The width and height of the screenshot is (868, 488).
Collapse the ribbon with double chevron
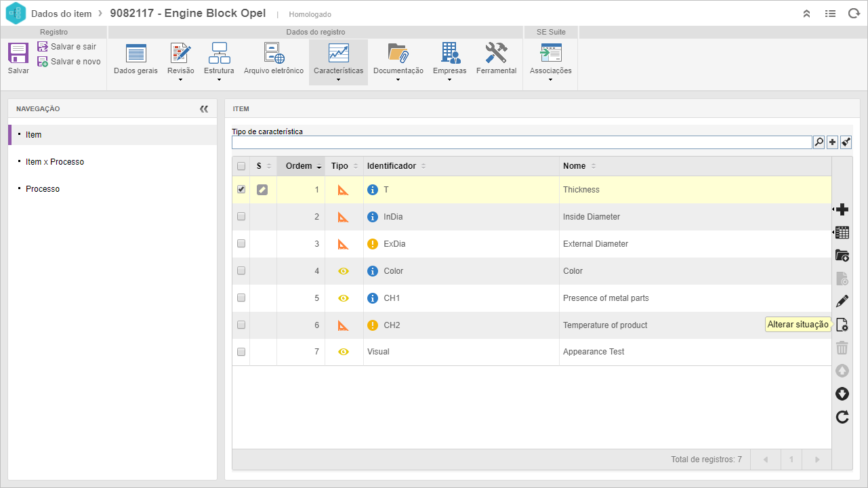pos(806,14)
